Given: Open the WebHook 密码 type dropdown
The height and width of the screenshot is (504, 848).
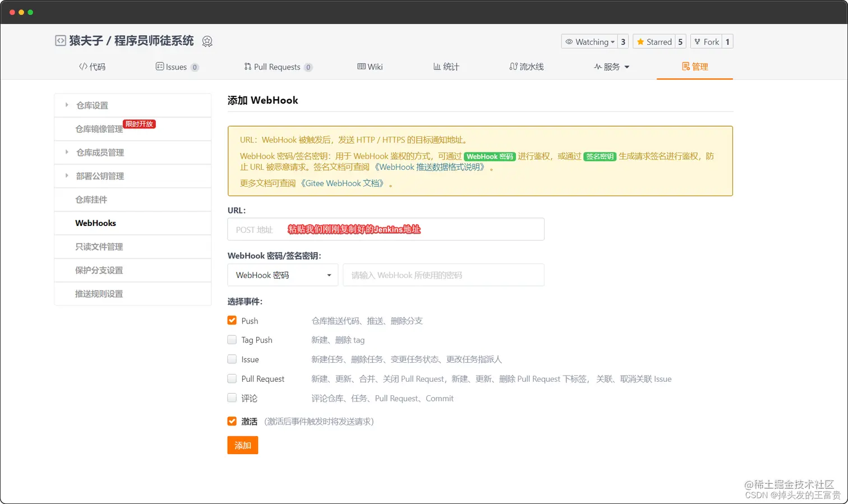Looking at the screenshot, I should (283, 275).
